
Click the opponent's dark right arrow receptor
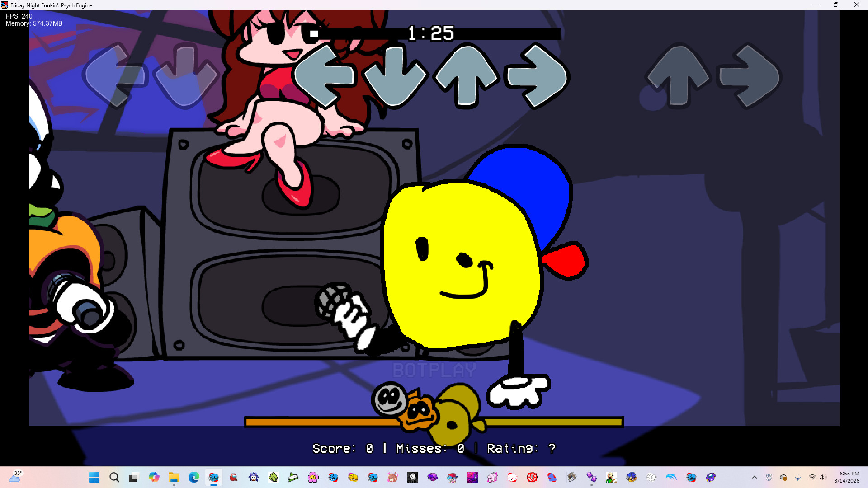point(749,76)
